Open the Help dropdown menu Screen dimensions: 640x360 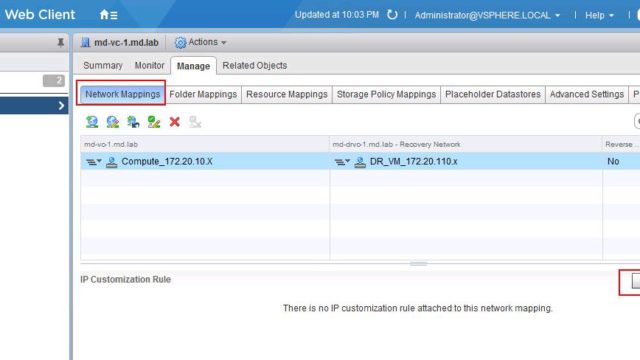click(x=599, y=16)
